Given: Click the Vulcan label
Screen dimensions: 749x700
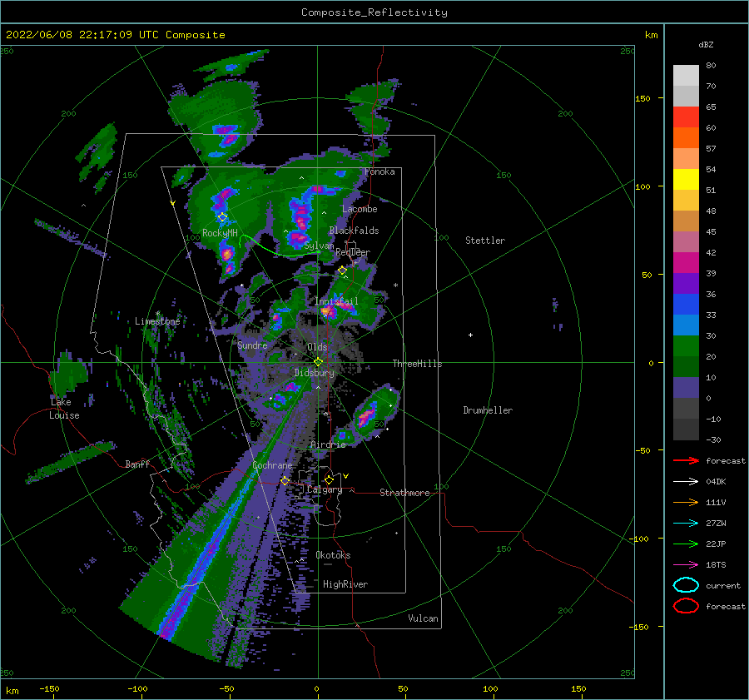Looking at the screenshot, I should 424,618.
